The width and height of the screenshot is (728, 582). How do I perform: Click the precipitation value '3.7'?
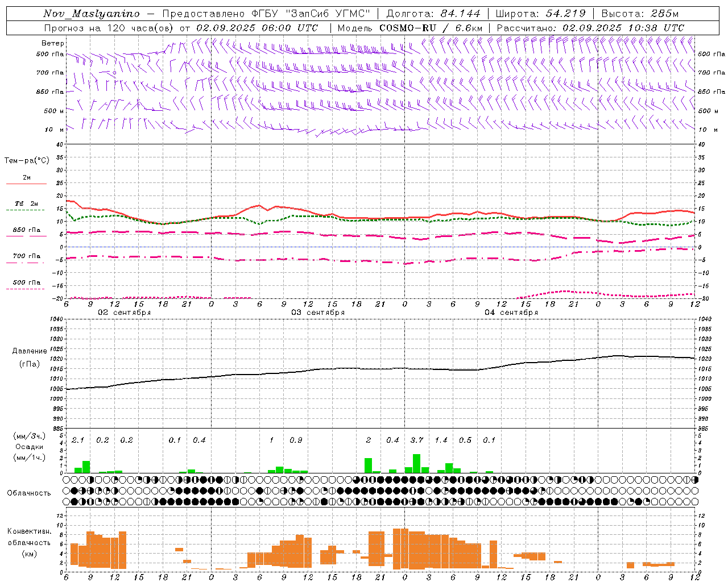(x=417, y=440)
